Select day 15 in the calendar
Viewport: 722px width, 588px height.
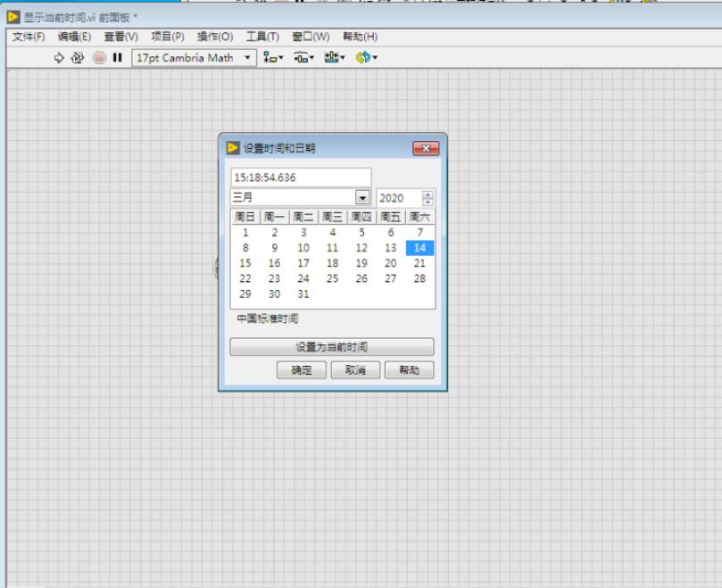245,263
